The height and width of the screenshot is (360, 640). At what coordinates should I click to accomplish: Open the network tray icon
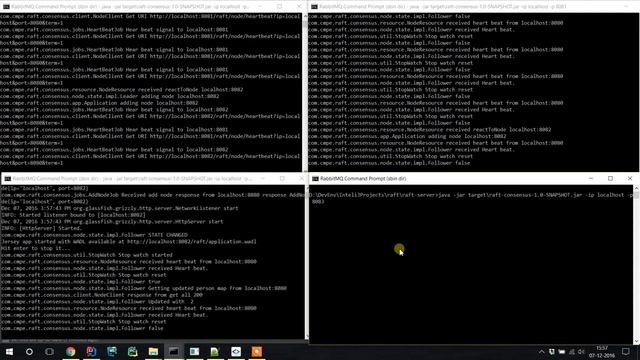[x=571, y=351]
